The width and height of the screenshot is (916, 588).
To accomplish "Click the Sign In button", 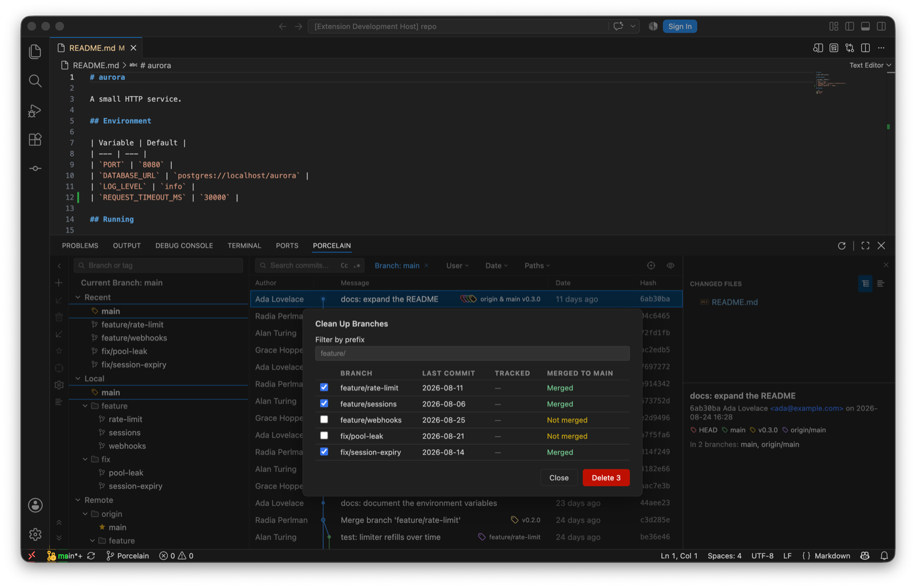I will (680, 26).
